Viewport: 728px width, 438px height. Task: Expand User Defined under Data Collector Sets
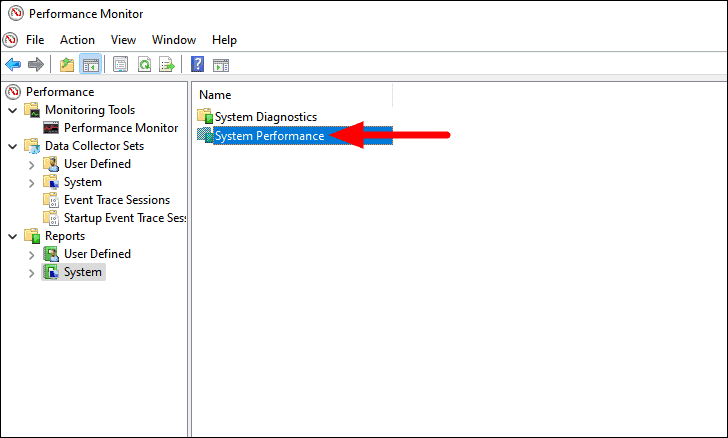(x=32, y=165)
